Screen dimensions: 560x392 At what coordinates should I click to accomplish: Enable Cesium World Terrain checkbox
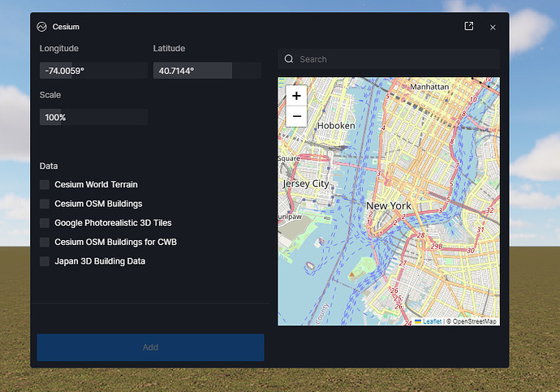click(x=45, y=184)
